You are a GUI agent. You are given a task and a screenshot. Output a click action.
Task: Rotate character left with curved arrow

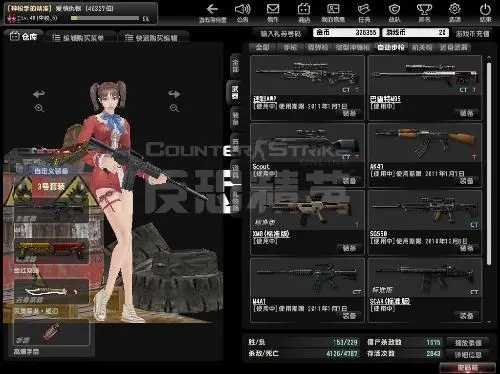39,94
